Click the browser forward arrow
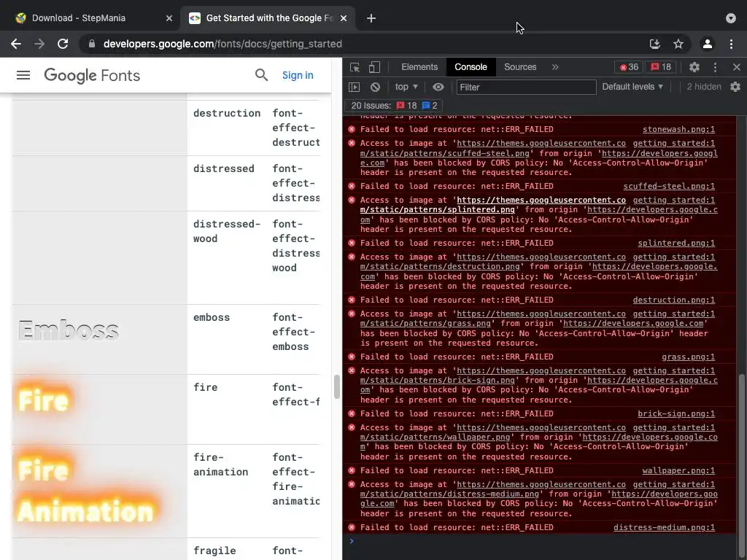Screen dimensions: 747x560 (x=39, y=44)
